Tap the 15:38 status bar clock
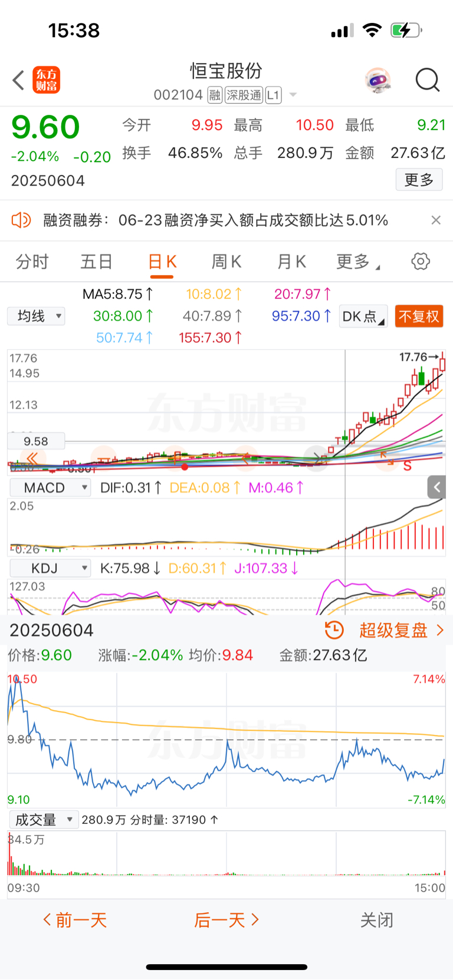This screenshot has width=453, height=980. pos(74,31)
